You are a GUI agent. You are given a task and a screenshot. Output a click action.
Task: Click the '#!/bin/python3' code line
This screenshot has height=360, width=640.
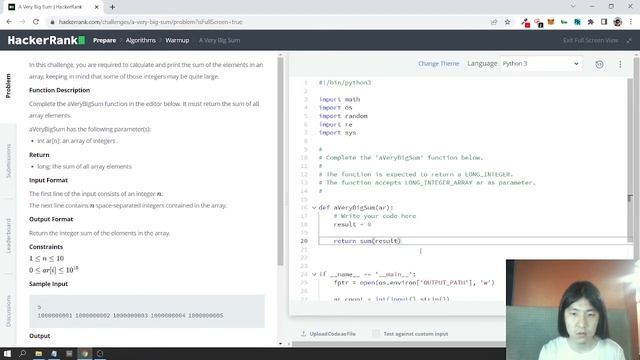pyautogui.click(x=345, y=83)
